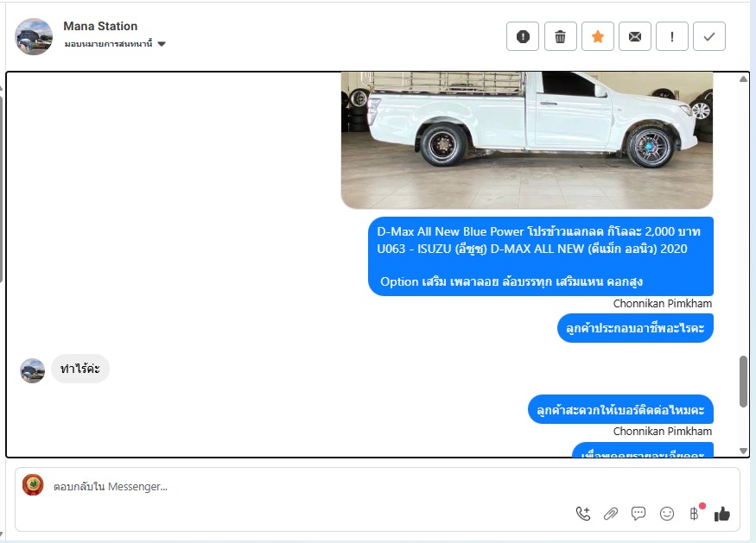756x543 pixels.
Task: Click the chat scrollbar thumb
Action: (x=743, y=382)
